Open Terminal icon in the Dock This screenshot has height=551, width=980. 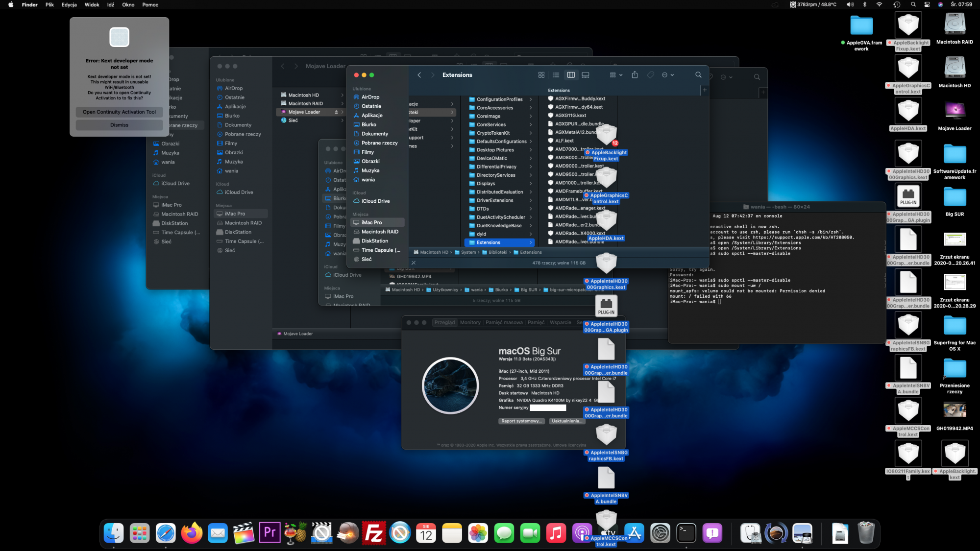click(x=686, y=533)
